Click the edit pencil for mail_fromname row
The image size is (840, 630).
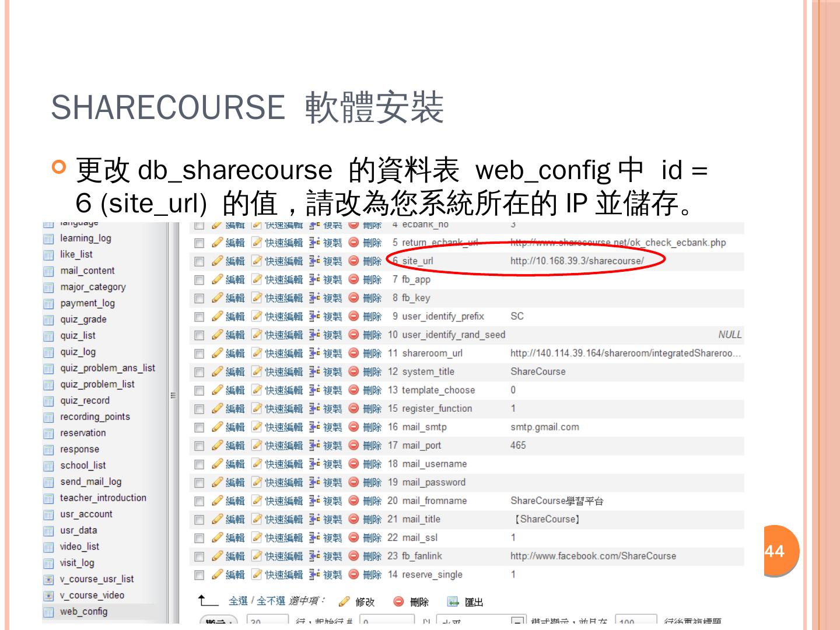point(218,501)
